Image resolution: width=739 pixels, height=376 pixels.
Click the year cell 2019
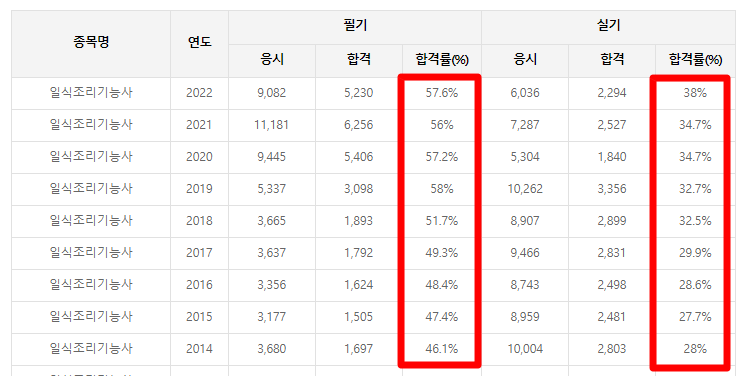point(199,189)
